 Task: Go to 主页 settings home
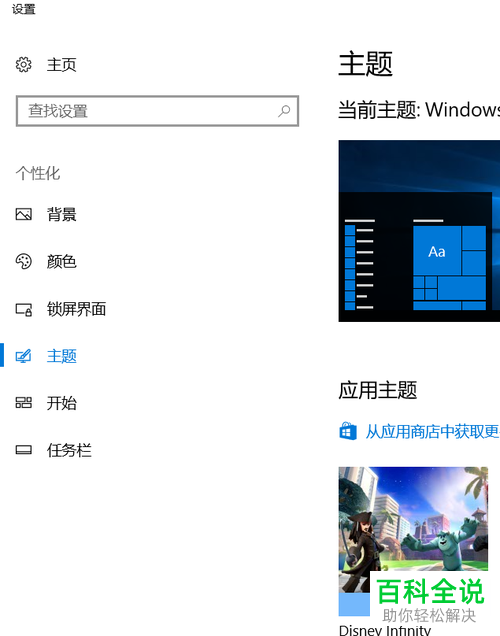pyautogui.click(x=61, y=65)
